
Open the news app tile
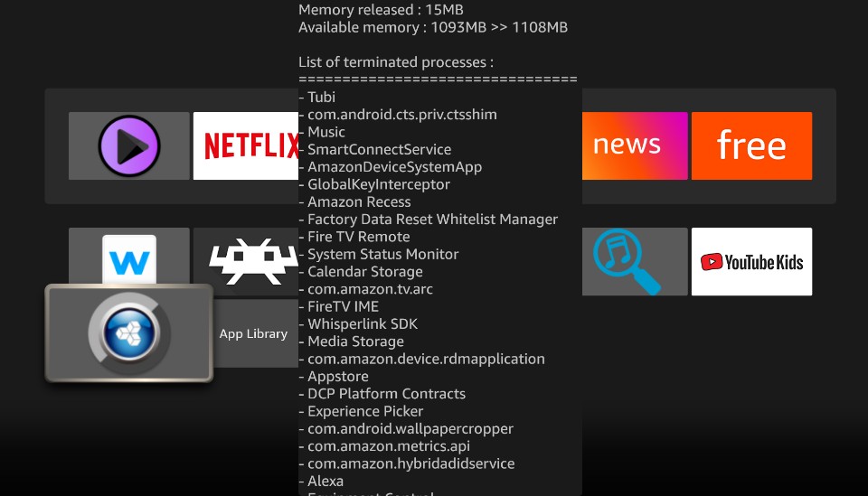coord(635,146)
